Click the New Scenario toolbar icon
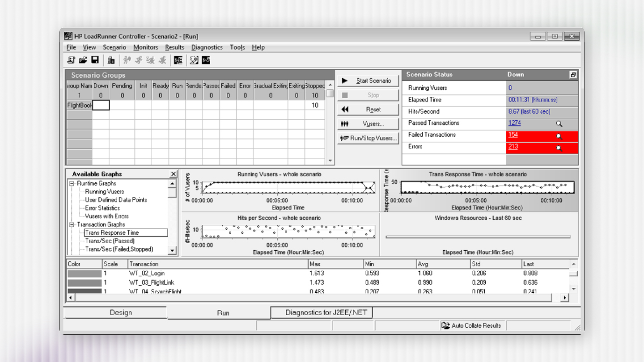644x362 pixels. click(71, 60)
